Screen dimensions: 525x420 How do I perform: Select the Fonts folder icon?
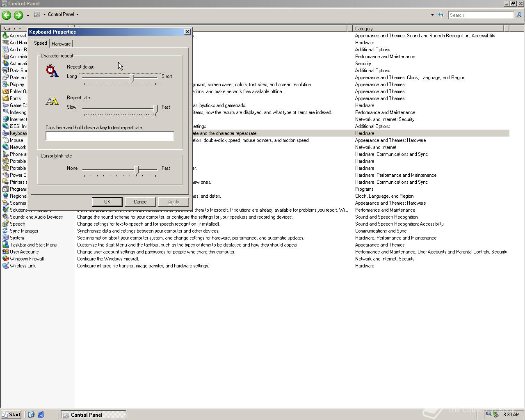pos(5,98)
